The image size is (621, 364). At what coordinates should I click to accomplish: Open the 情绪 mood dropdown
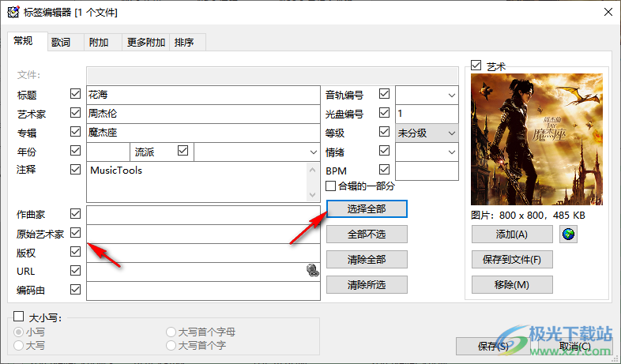[x=451, y=152]
